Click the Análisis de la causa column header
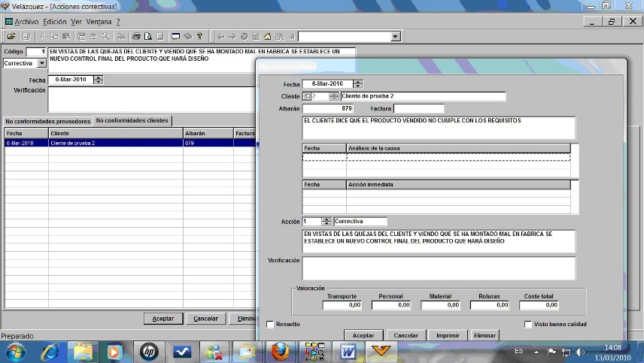Viewport: 644px width, 363px height. point(458,149)
